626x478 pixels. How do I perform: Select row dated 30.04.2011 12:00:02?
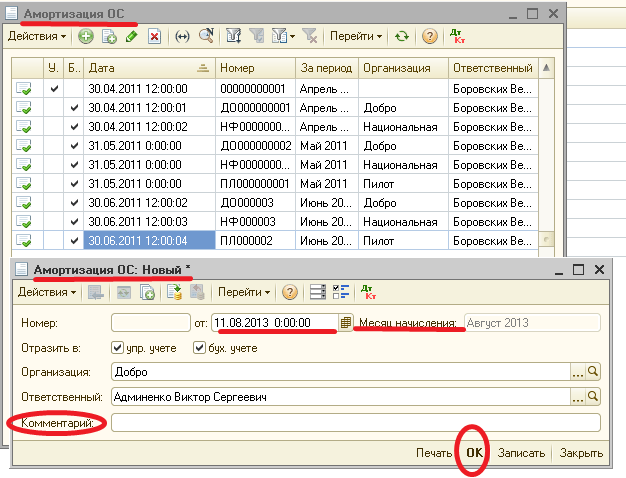pyautogui.click(x=275, y=127)
